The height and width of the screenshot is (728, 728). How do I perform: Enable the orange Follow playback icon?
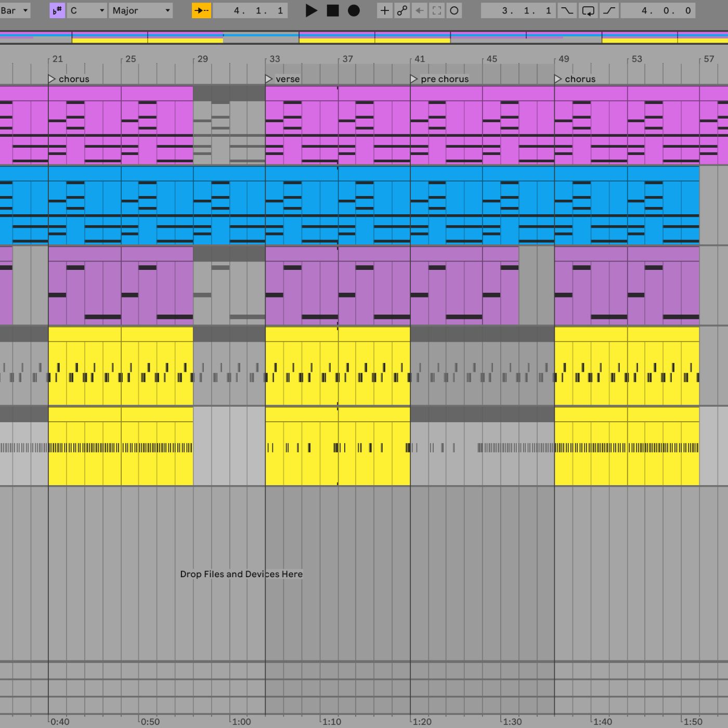click(x=200, y=10)
